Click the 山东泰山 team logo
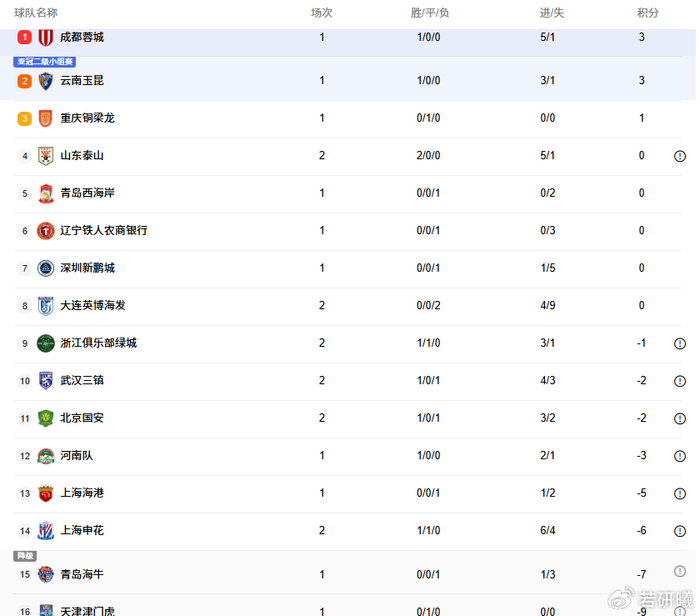700x616 pixels. pyautogui.click(x=46, y=156)
